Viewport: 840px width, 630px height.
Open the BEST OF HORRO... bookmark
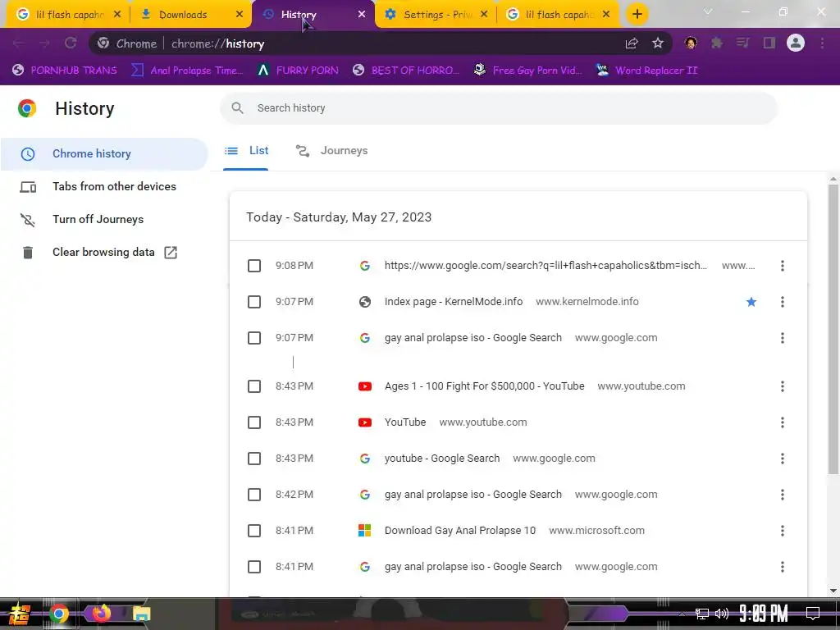[406, 71]
